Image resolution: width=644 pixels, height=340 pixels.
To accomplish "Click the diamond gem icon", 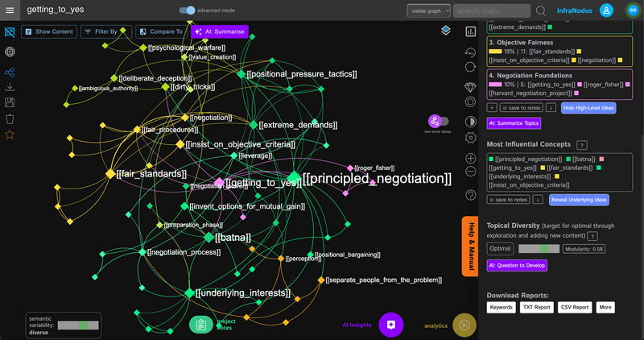I will pyautogui.click(x=470, y=87).
